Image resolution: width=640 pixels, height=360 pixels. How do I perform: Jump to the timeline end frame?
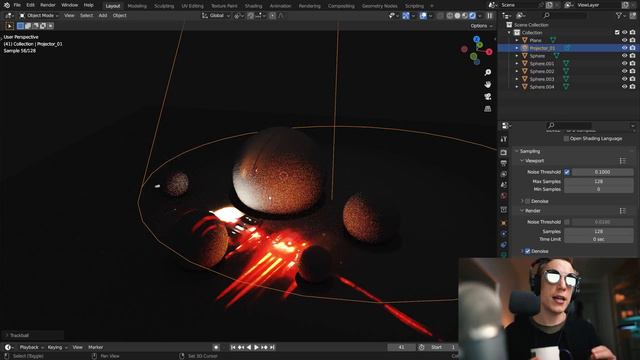click(272, 347)
